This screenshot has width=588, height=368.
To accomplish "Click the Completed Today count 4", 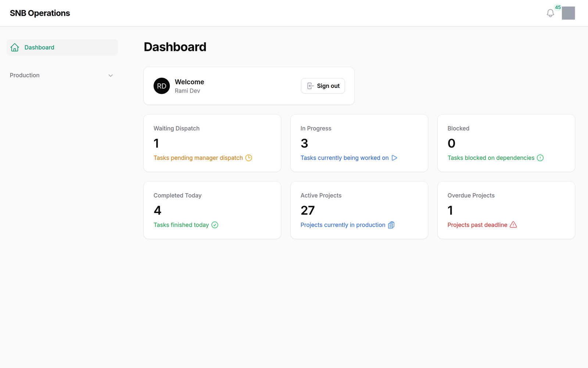I will 157,210.
